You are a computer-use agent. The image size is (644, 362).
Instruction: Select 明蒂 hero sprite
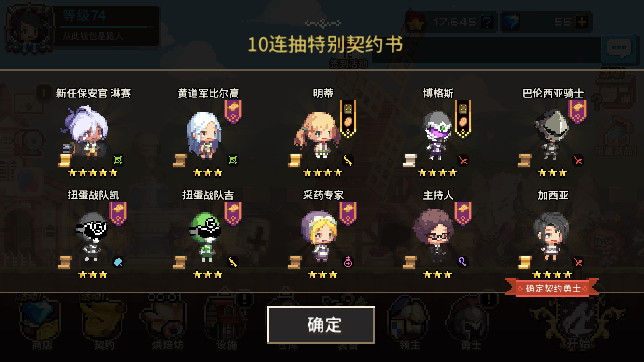318,135
